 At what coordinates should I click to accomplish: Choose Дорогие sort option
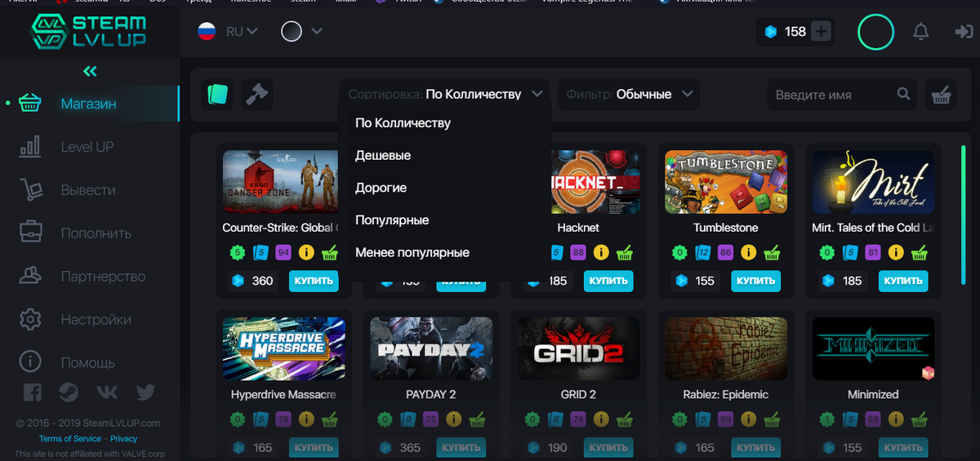click(x=444, y=188)
